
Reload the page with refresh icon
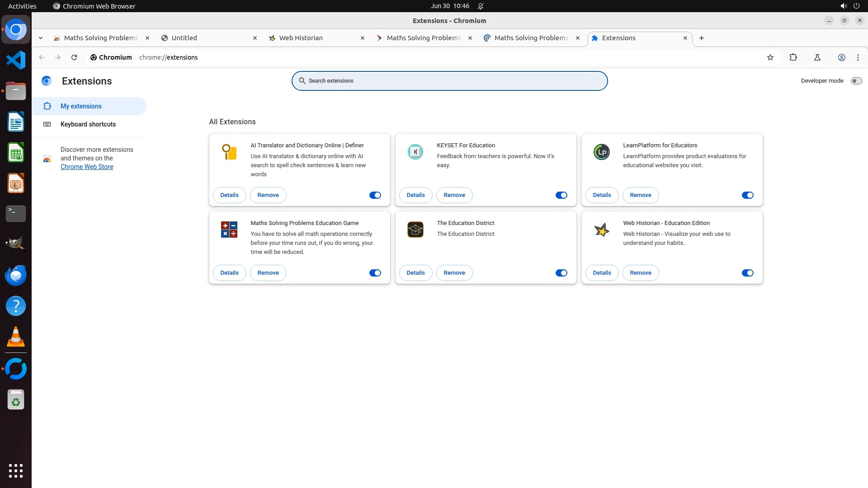click(x=74, y=57)
